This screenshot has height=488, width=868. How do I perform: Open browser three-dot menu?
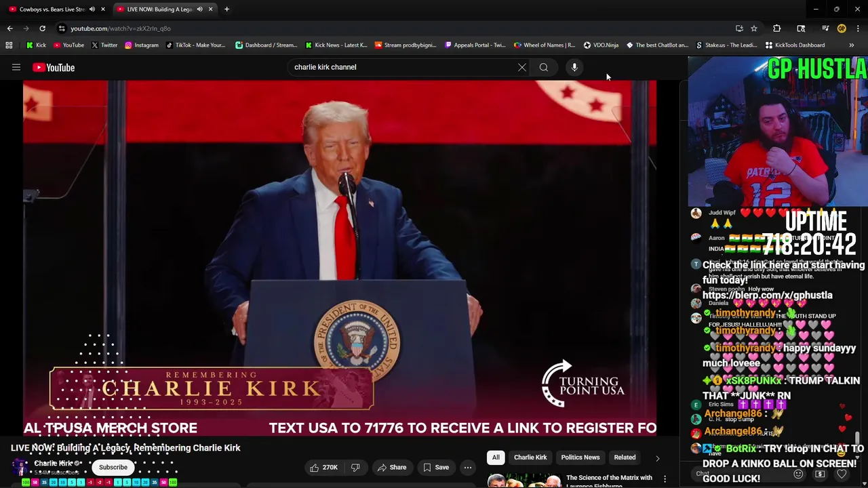point(858,28)
